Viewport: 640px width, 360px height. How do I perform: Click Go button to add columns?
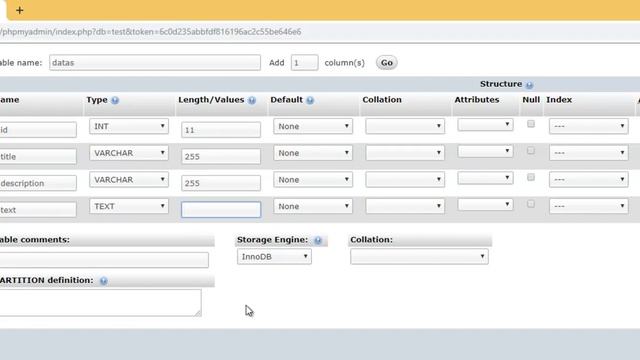point(387,63)
